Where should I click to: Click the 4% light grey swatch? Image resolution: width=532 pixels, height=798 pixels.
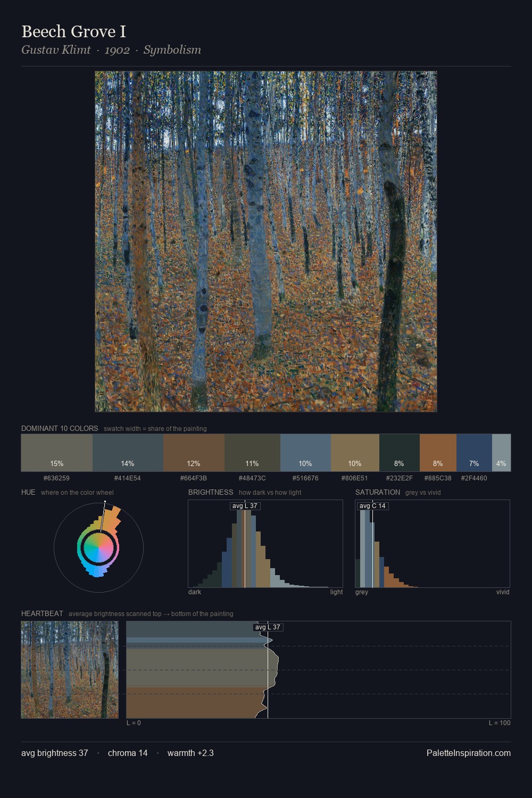(501, 453)
